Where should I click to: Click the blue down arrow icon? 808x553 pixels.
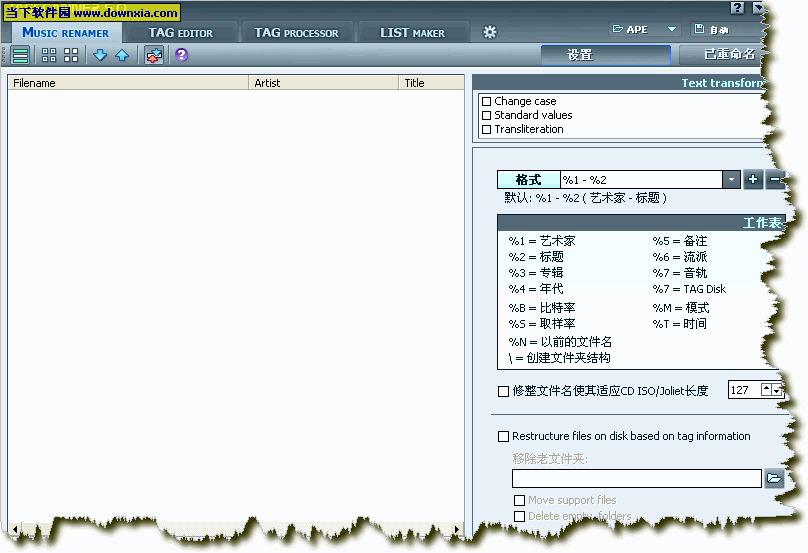click(100, 55)
